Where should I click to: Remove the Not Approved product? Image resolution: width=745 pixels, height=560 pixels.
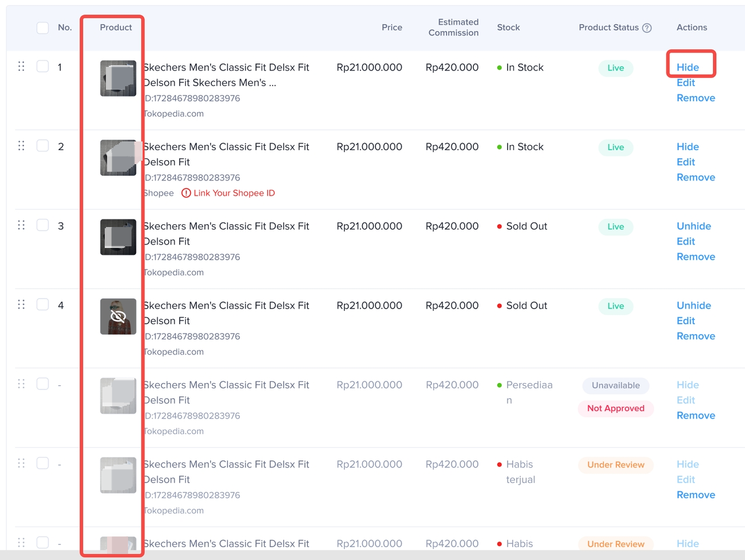tap(696, 416)
